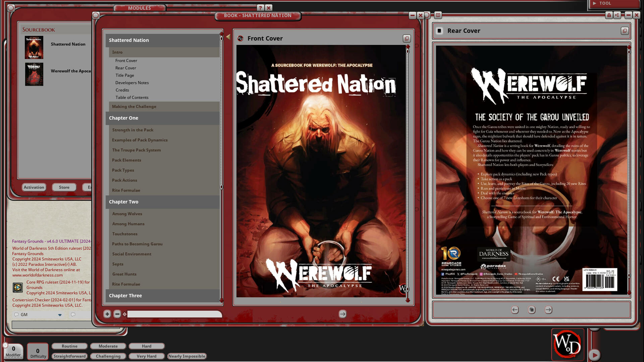Open the Shattered Nation sourcebook thumbnail
This screenshot has height=362, width=644.
point(34,47)
